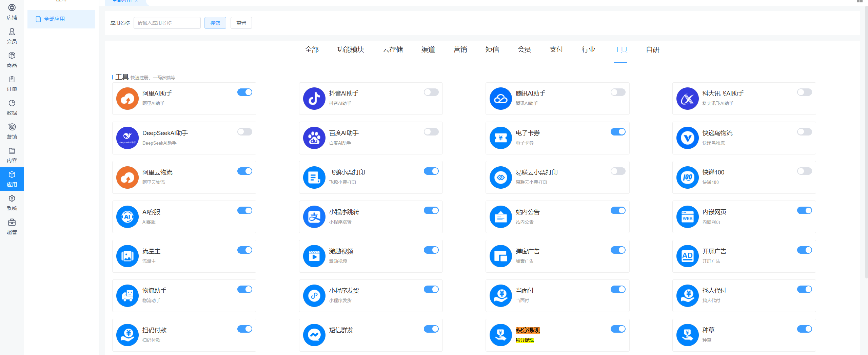Turn off the 电子卡券 switch
This screenshot has width=868, height=355.
pos(618,132)
